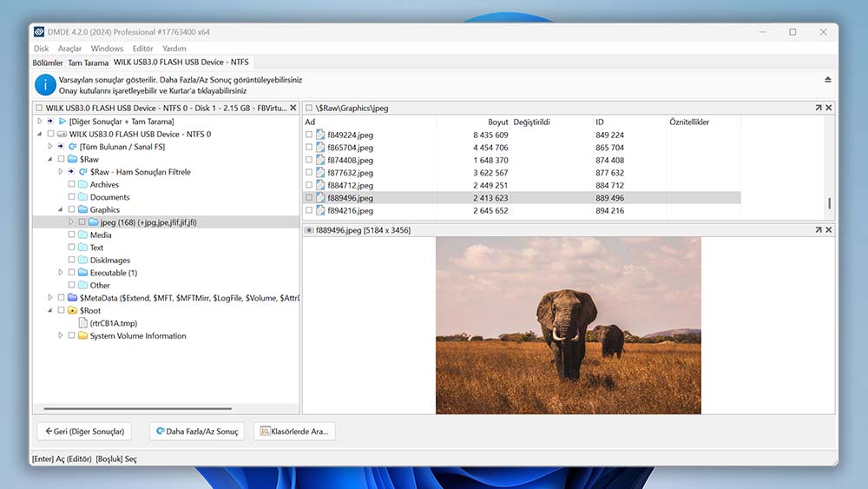Tick the checkbox for f889496.jpeg
This screenshot has height=489, width=868.
309,198
